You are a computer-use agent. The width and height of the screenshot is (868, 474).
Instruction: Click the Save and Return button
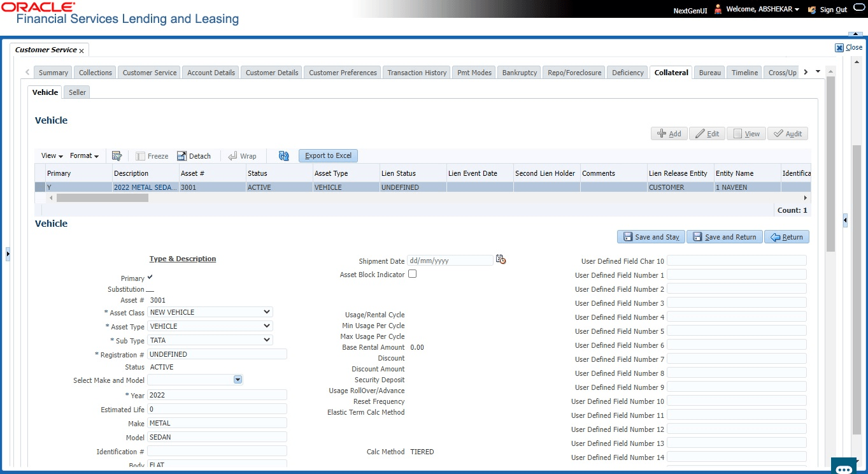pyautogui.click(x=725, y=237)
